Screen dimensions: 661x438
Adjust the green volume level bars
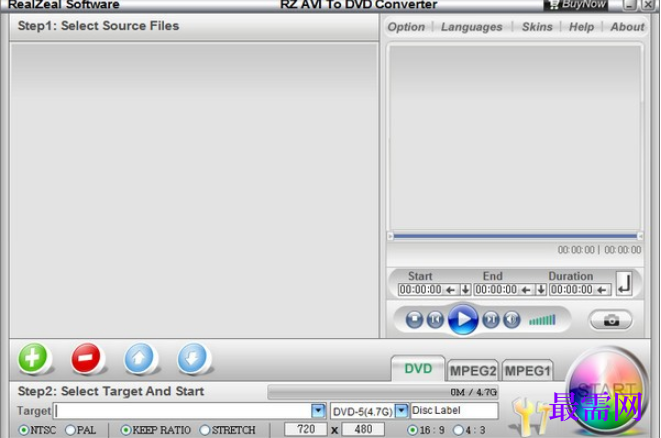point(543,320)
